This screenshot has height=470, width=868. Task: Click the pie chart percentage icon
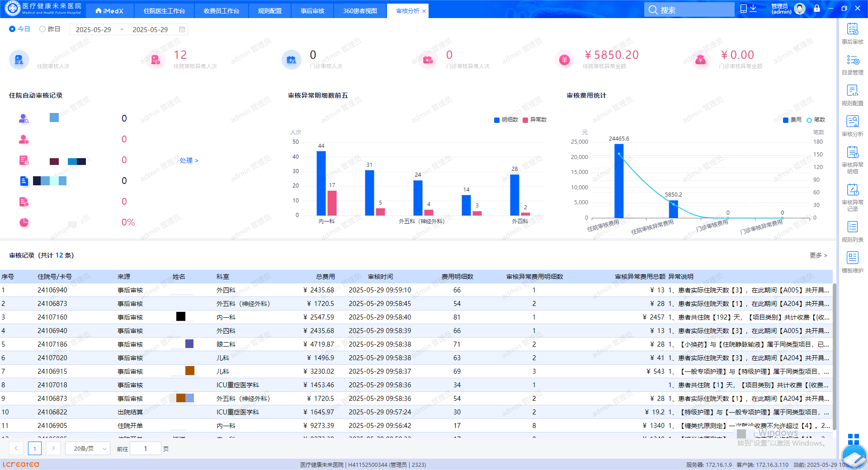click(x=24, y=222)
